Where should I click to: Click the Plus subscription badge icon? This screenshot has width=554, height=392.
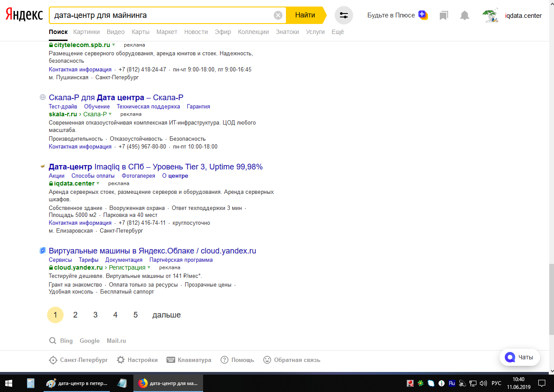pos(423,15)
